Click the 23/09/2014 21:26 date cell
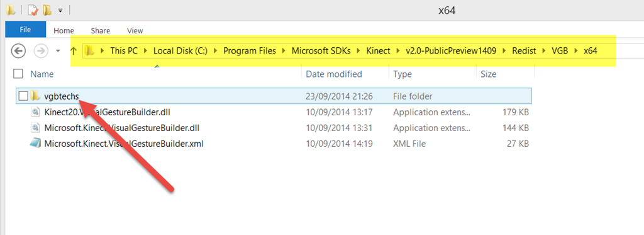 tap(339, 96)
